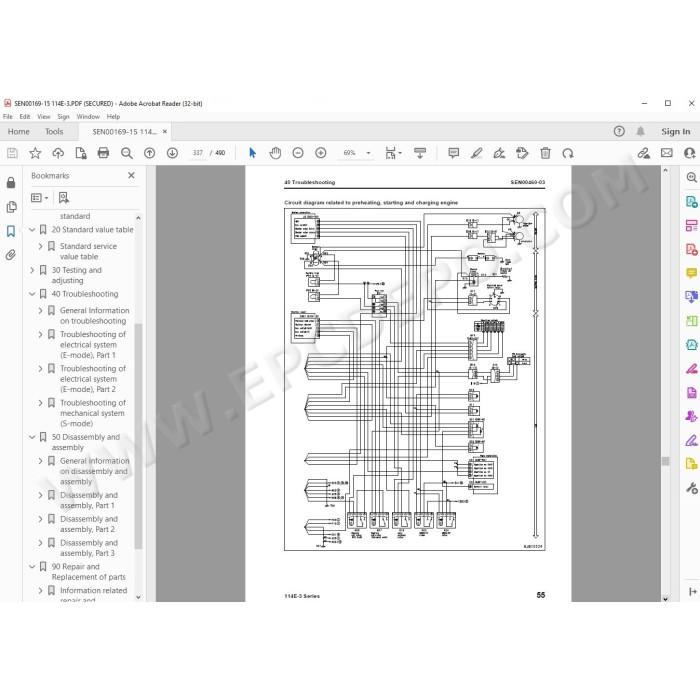Open the Edit menu

tap(25, 117)
